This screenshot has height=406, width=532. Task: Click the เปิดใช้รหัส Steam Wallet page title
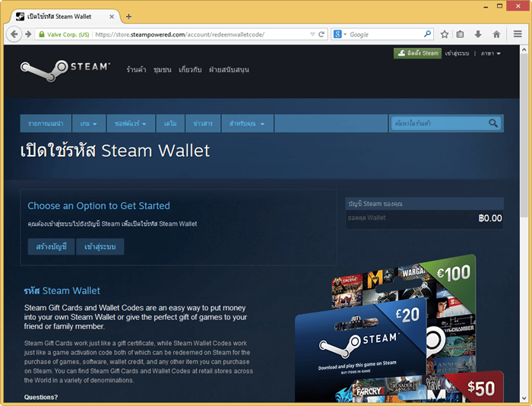coord(115,151)
